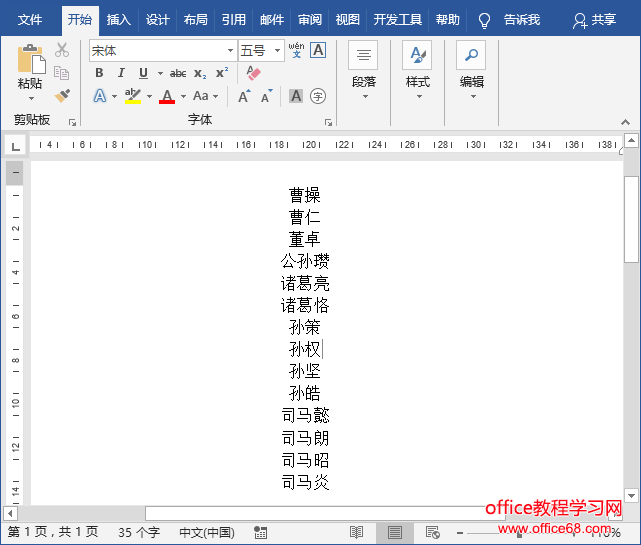Click the Format Painter brush icon

point(62,96)
